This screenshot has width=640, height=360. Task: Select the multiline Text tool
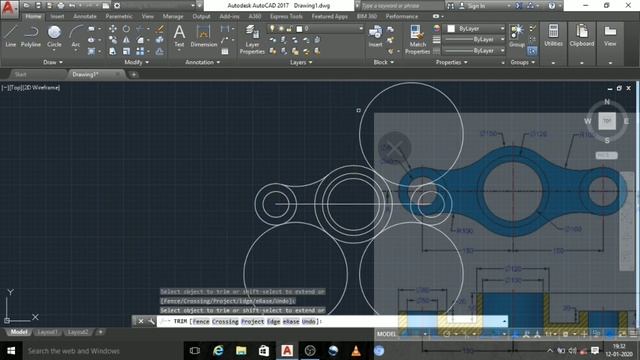[179, 36]
